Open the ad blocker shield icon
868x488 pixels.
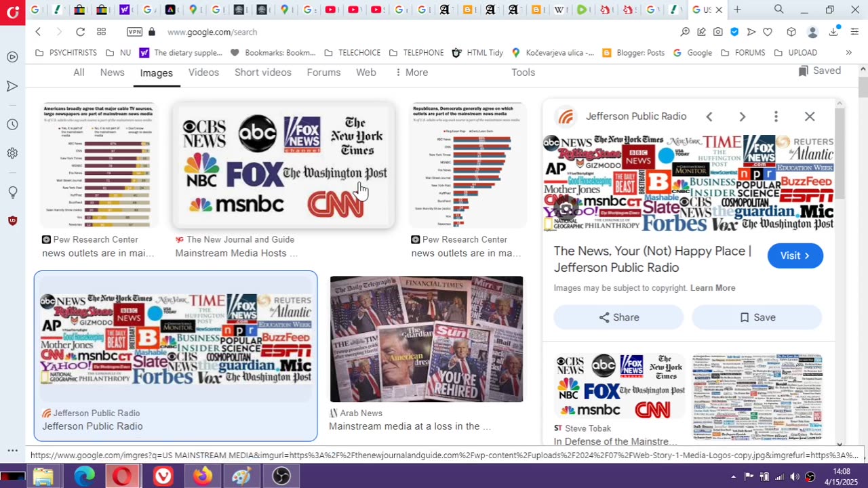pyautogui.click(x=734, y=32)
